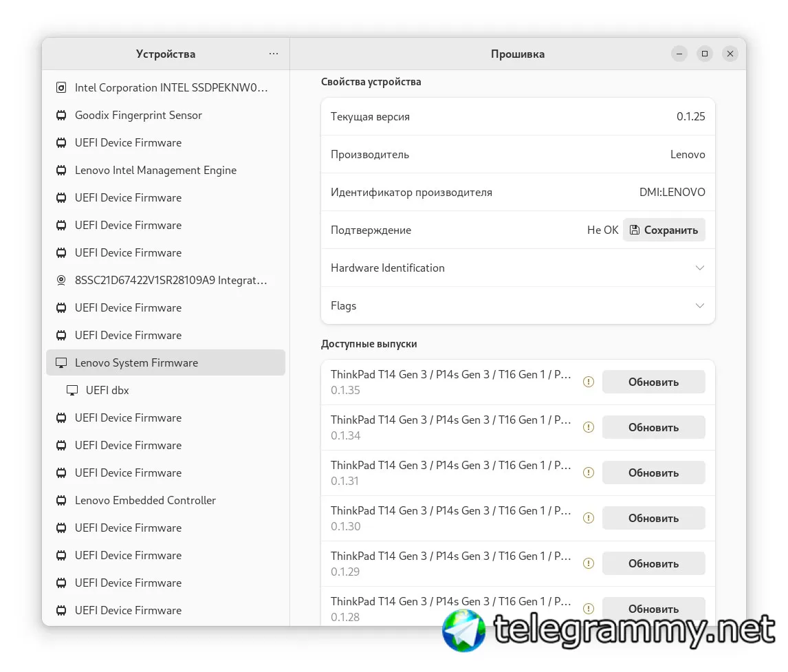Click the Lenovo Embedded Controller chip icon
This screenshot has height=672, width=788.
click(x=61, y=500)
